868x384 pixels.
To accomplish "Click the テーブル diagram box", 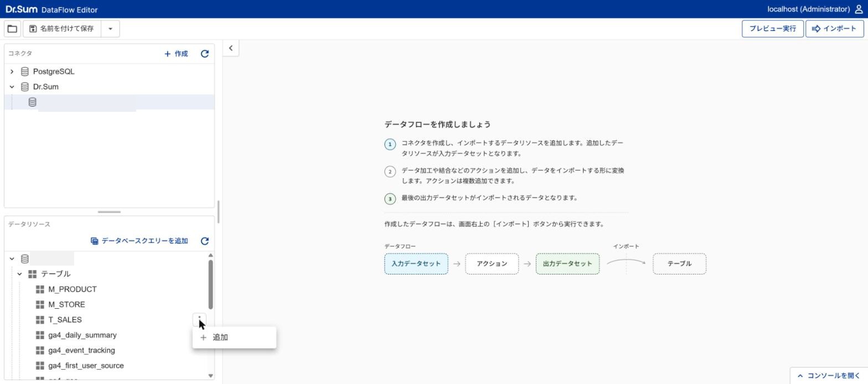I will coord(679,264).
